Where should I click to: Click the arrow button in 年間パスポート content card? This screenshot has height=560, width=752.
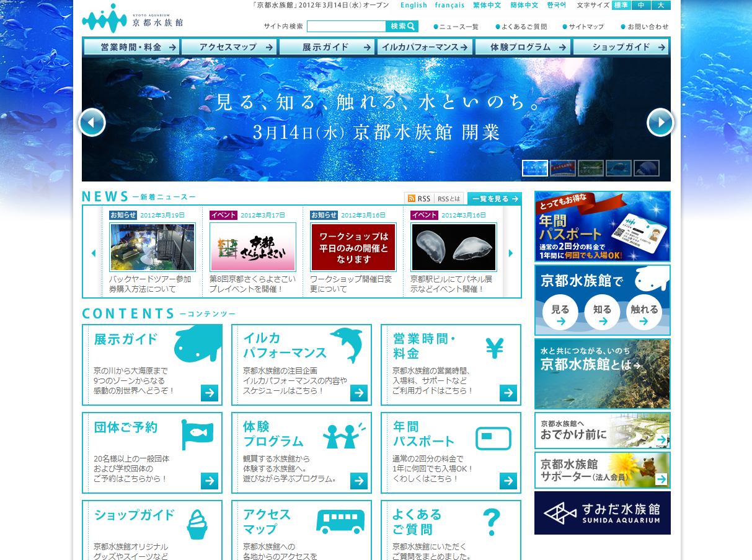click(508, 481)
